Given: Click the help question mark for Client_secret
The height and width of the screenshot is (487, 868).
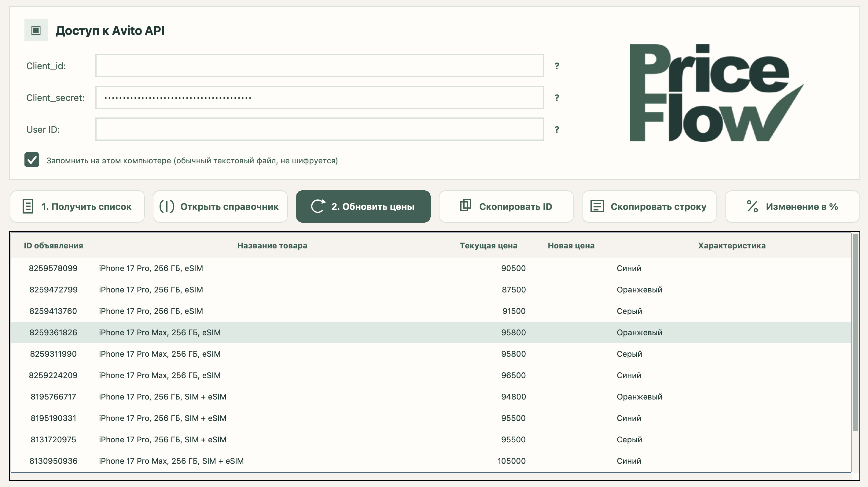Looking at the screenshot, I should tap(557, 98).
